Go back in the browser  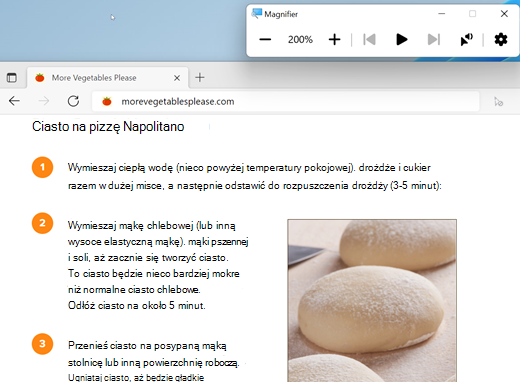pos(14,101)
